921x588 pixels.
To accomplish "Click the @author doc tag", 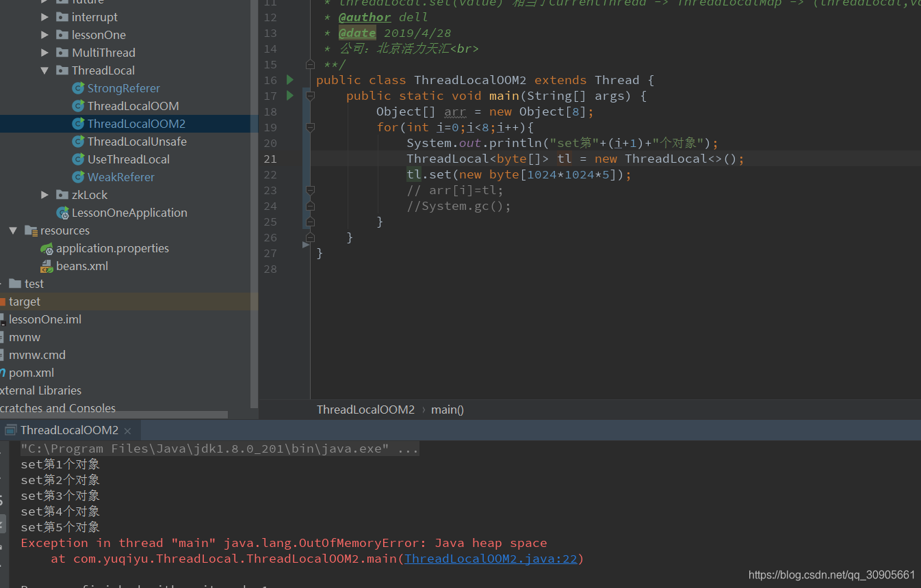I will [x=365, y=17].
